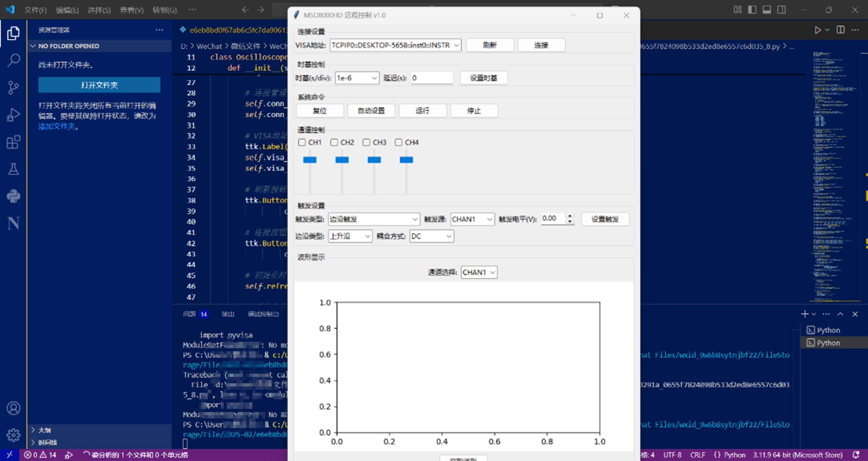Open the Source Control view icon
868x461 pixels.
(14, 88)
